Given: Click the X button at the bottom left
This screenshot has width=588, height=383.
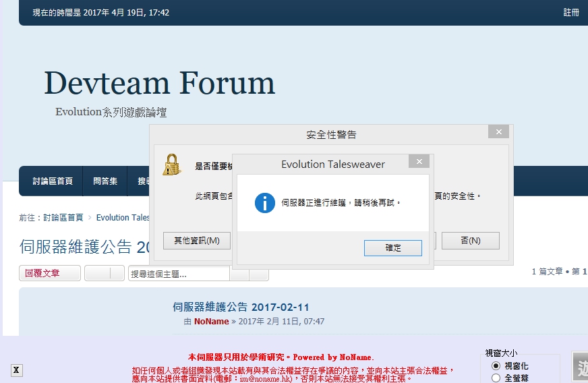Looking at the screenshot, I should (x=16, y=370).
